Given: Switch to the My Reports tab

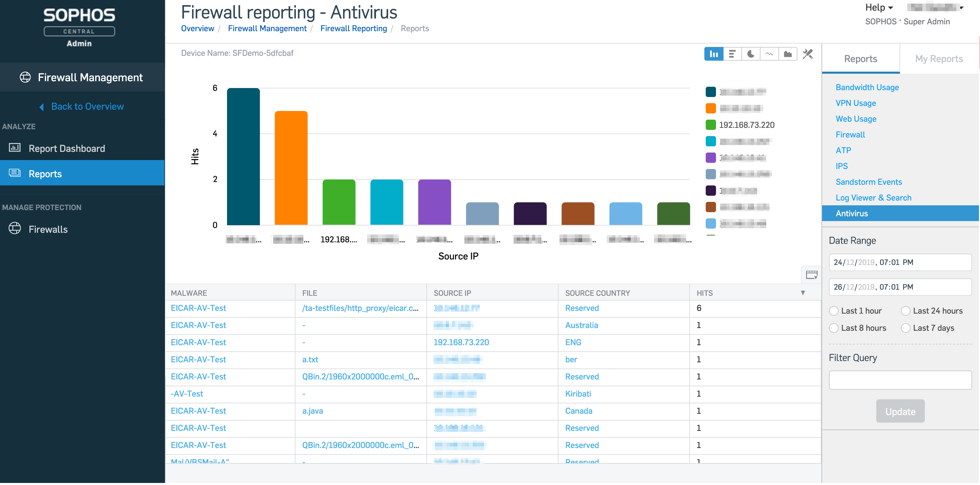Looking at the screenshot, I should click(939, 59).
